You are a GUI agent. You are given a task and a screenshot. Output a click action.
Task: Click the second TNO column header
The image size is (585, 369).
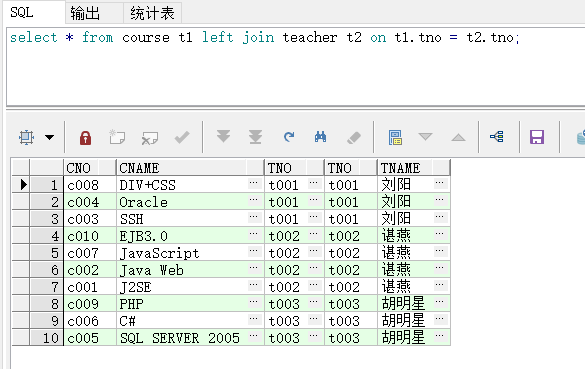(x=351, y=168)
